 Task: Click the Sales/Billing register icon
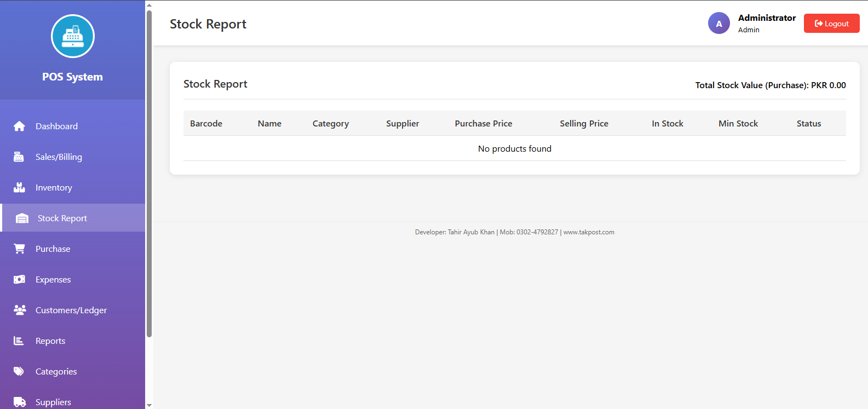click(x=19, y=157)
